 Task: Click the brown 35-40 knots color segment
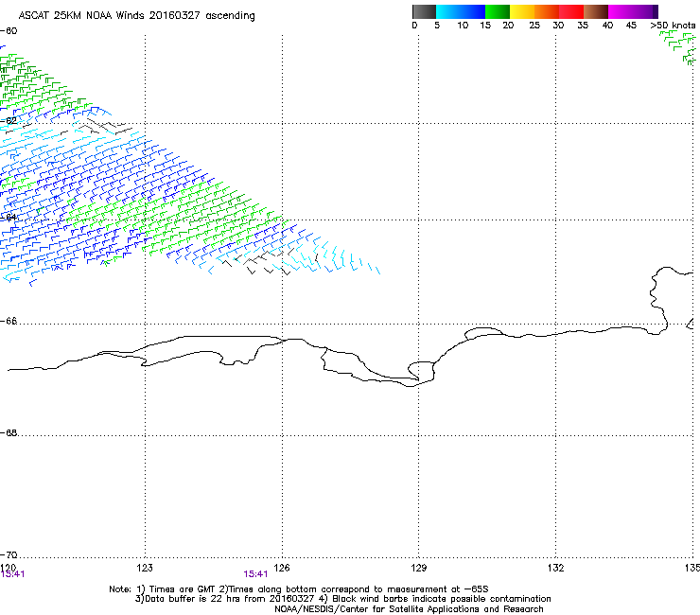tap(596, 11)
